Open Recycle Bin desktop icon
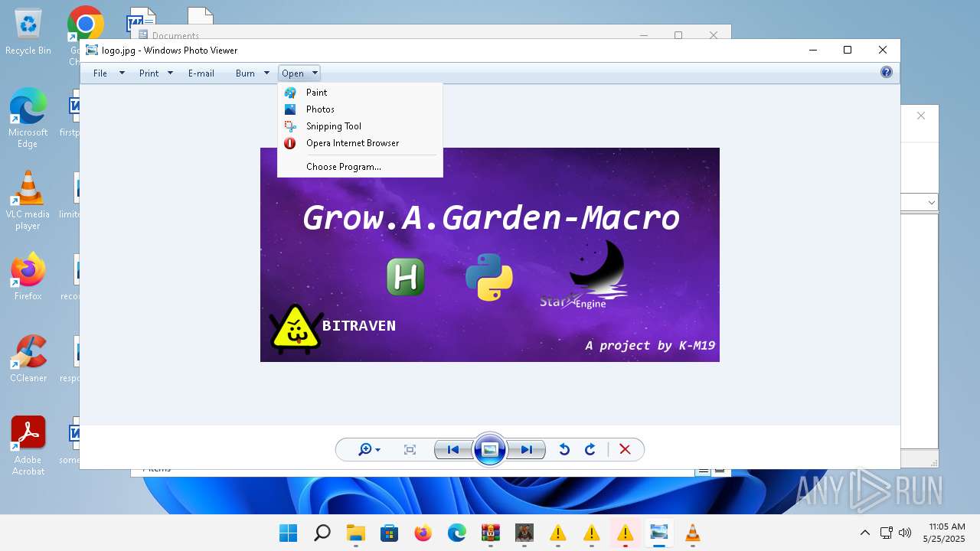The width and height of the screenshot is (980, 551). tap(28, 32)
